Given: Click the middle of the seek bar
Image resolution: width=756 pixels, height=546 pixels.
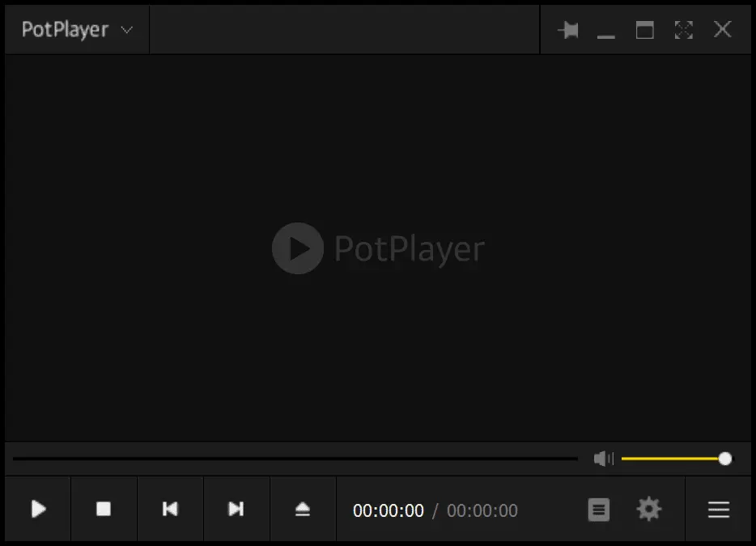Looking at the screenshot, I should pyautogui.click(x=295, y=459).
